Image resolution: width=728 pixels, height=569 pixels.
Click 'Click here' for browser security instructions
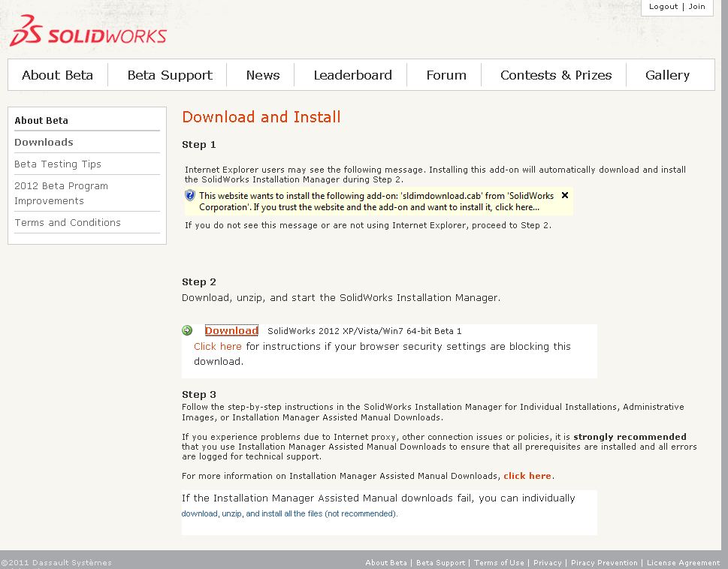point(218,346)
